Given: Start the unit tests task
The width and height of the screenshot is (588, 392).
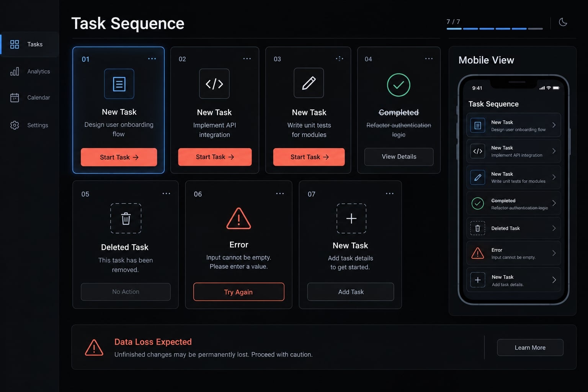Looking at the screenshot, I should tap(309, 157).
